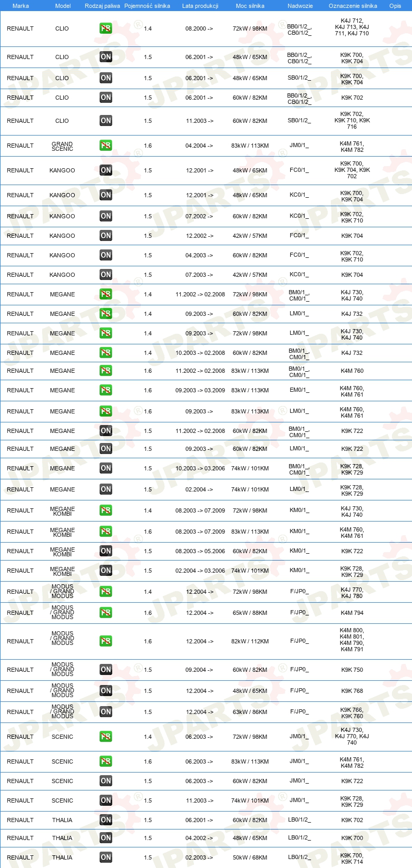The height and width of the screenshot is (868, 412).
Task: Click diesel icon for SCENIC 11.2003
Action: [x=106, y=801]
